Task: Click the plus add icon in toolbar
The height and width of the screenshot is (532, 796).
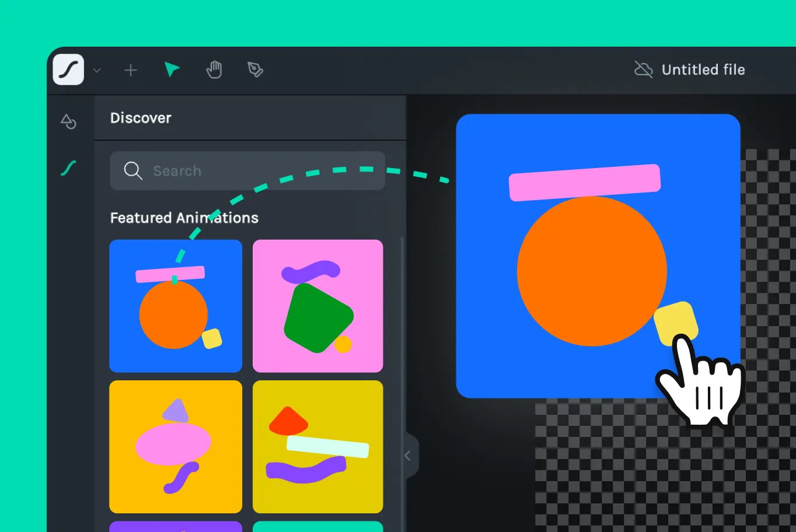Action: (131, 71)
